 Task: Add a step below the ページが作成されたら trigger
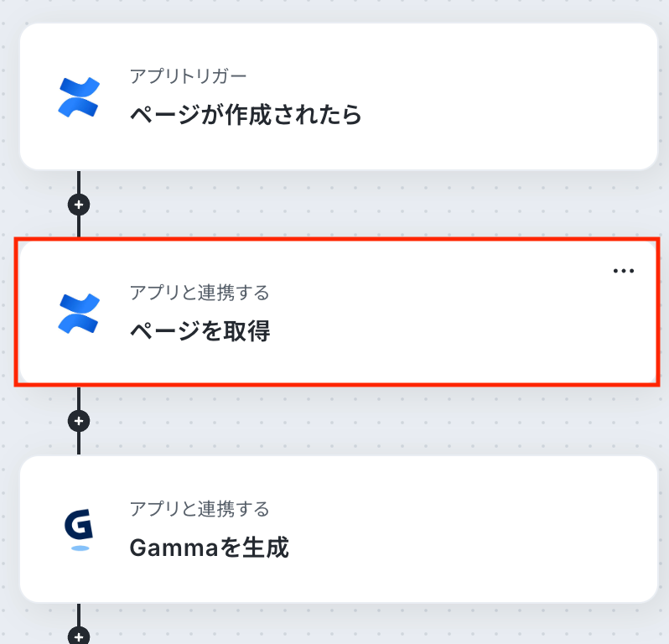(x=79, y=204)
